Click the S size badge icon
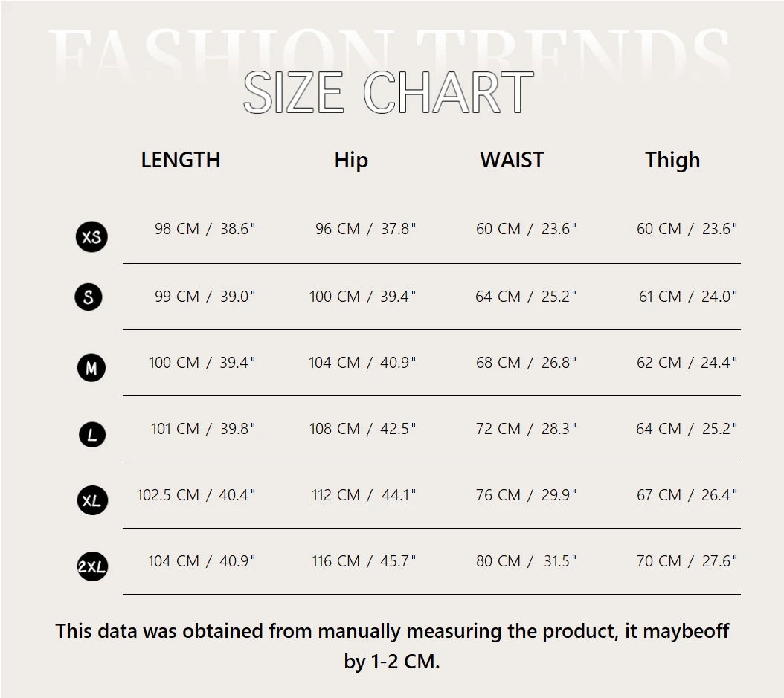The height and width of the screenshot is (698, 784). tap(89, 297)
